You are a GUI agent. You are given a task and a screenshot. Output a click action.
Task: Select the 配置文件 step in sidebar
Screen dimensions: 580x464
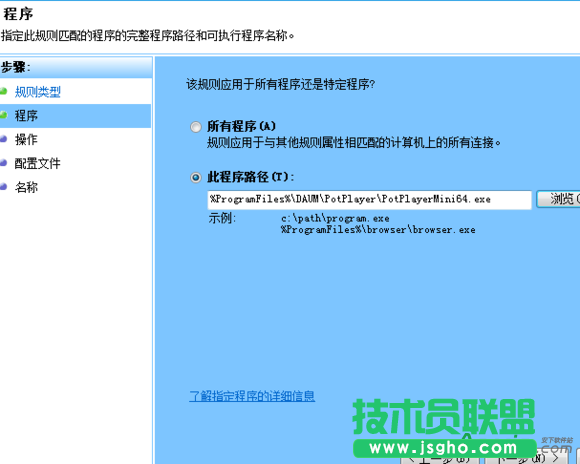[x=37, y=163]
